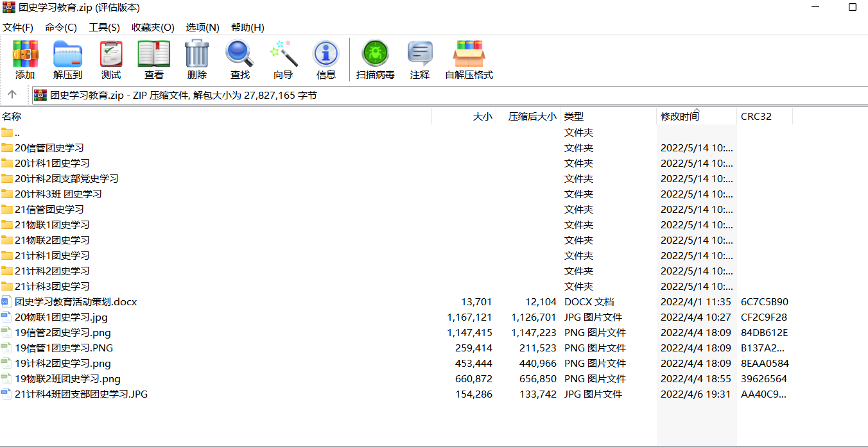This screenshot has width=868, height=447.
Task: Show archive Info (信息) icon
Action: click(x=325, y=60)
